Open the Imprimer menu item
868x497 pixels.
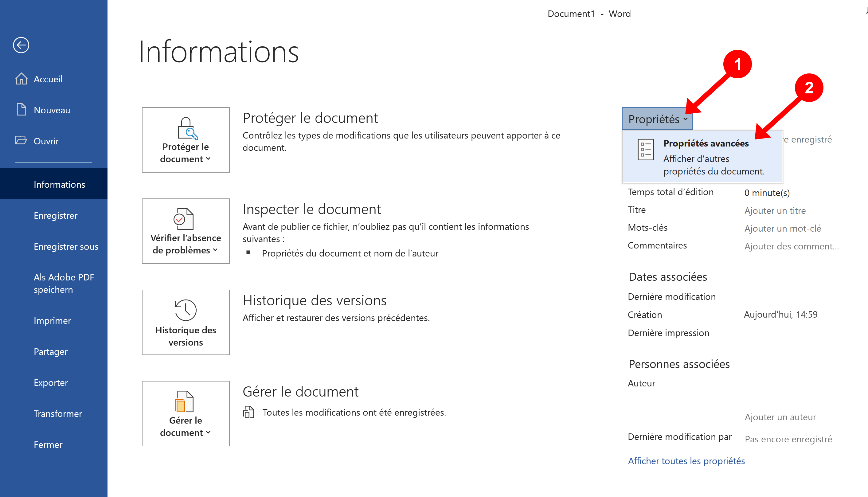point(52,320)
